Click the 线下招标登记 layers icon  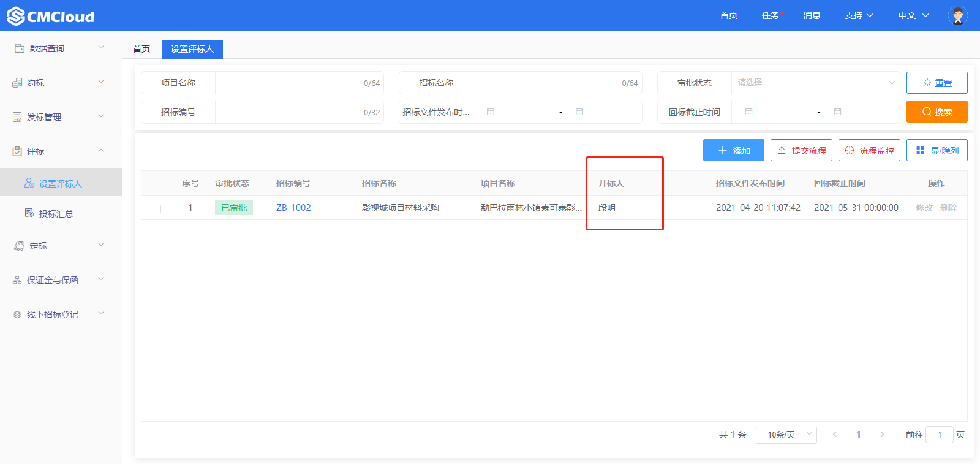point(17,314)
